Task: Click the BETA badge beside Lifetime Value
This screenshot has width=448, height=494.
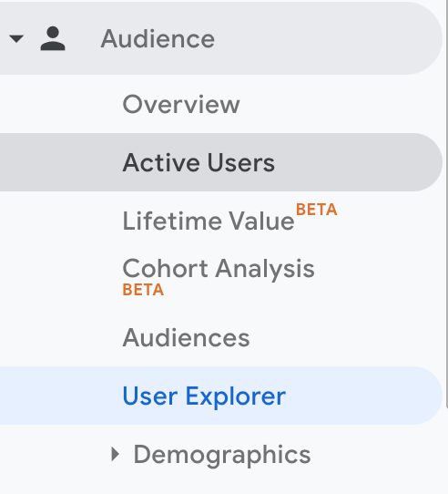Action: point(316,210)
